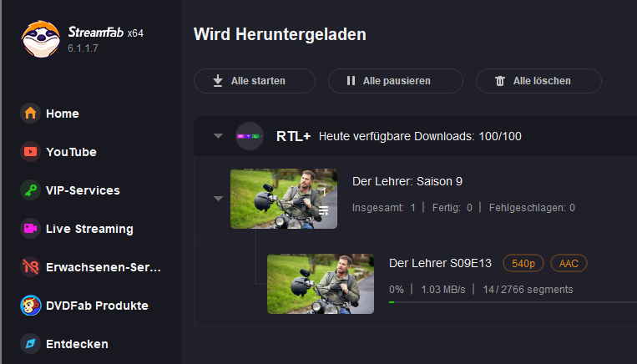Open the Home menu item

[63, 114]
